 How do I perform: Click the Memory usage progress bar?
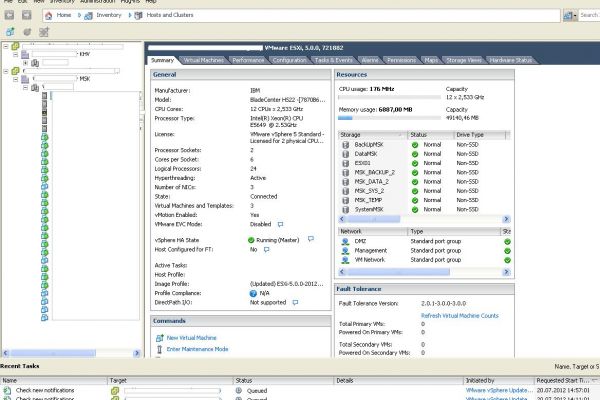coord(390,118)
